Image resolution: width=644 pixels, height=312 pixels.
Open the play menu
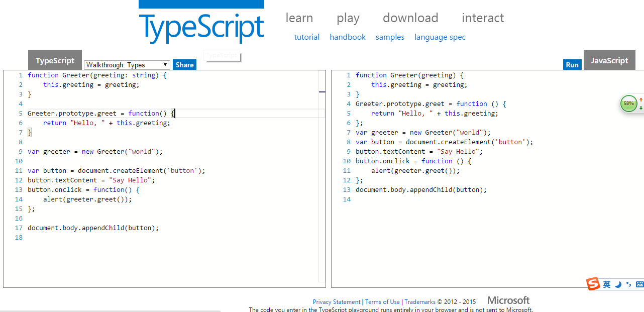pyautogui.click(x=348, y=18)
